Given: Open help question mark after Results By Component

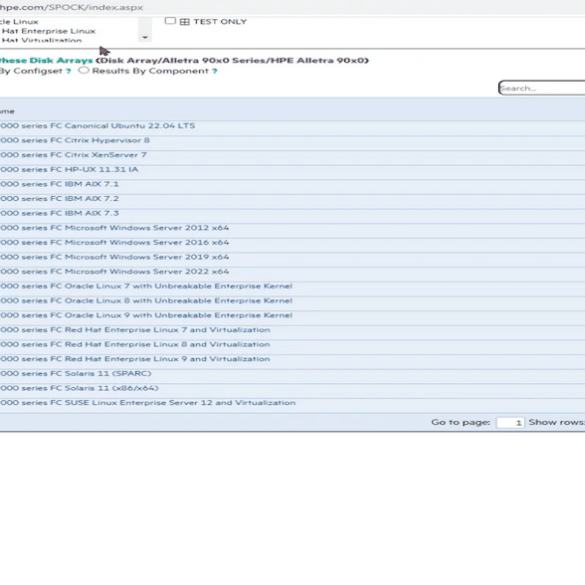Looking at the screenshot, I should coord(215,71).
